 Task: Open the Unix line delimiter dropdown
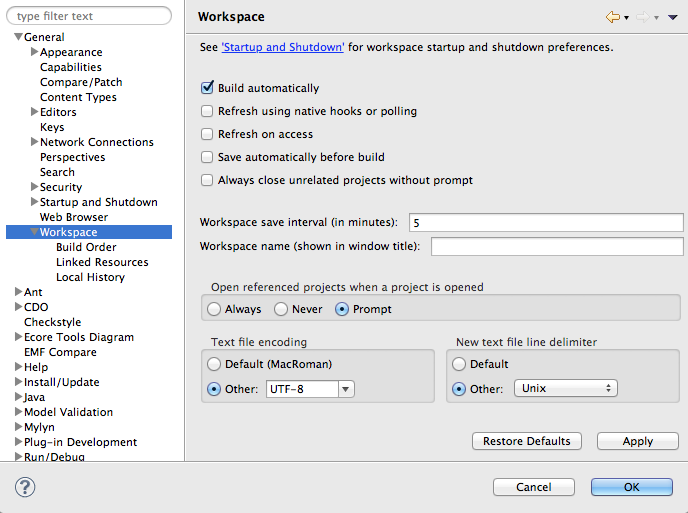[566, 388]
